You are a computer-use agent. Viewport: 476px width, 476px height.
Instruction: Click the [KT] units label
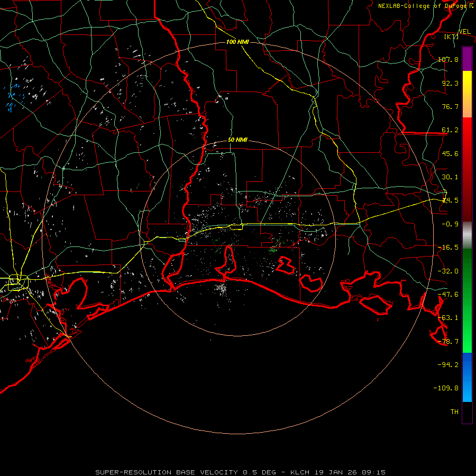tap(452, 36)
